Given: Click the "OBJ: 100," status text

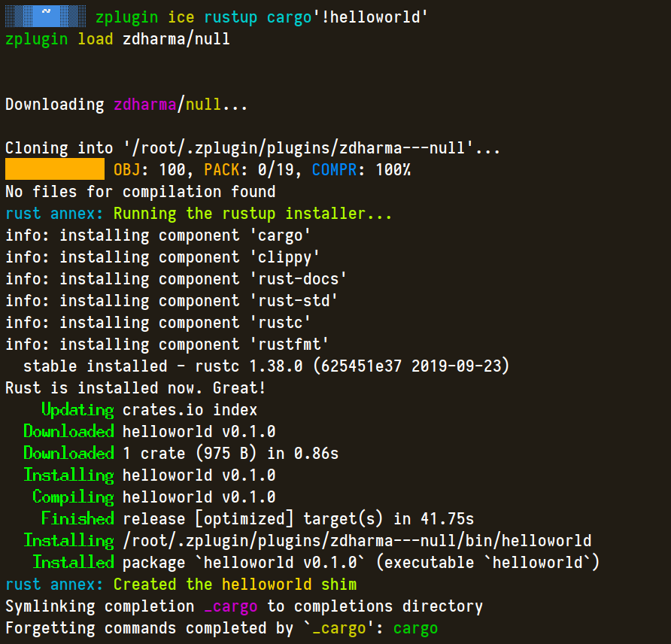Looking at the screenshot, I should point(153,170).
